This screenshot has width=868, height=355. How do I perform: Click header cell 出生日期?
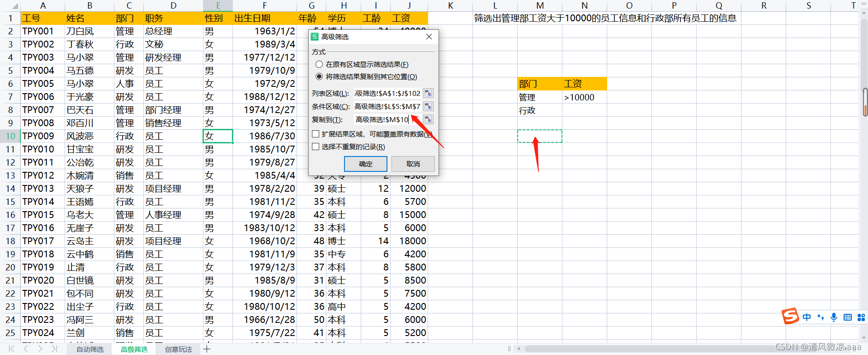click(x=264, y=19)
